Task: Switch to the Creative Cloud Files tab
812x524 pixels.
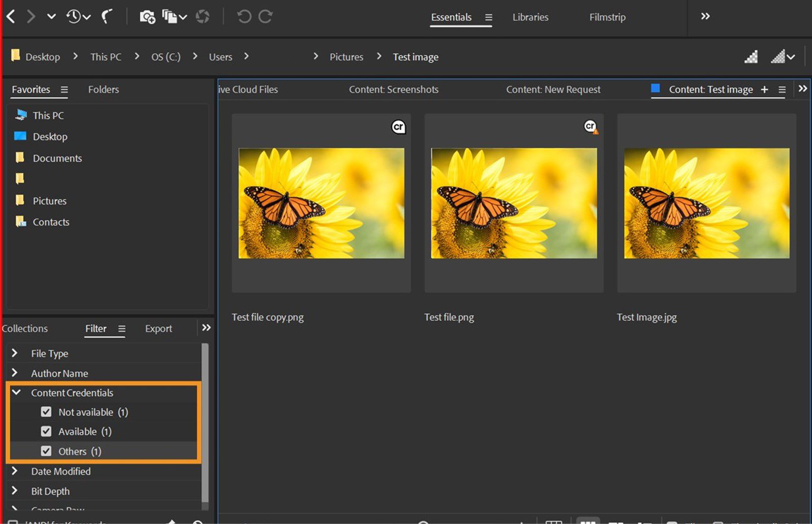Action: [x=248, y=89]
